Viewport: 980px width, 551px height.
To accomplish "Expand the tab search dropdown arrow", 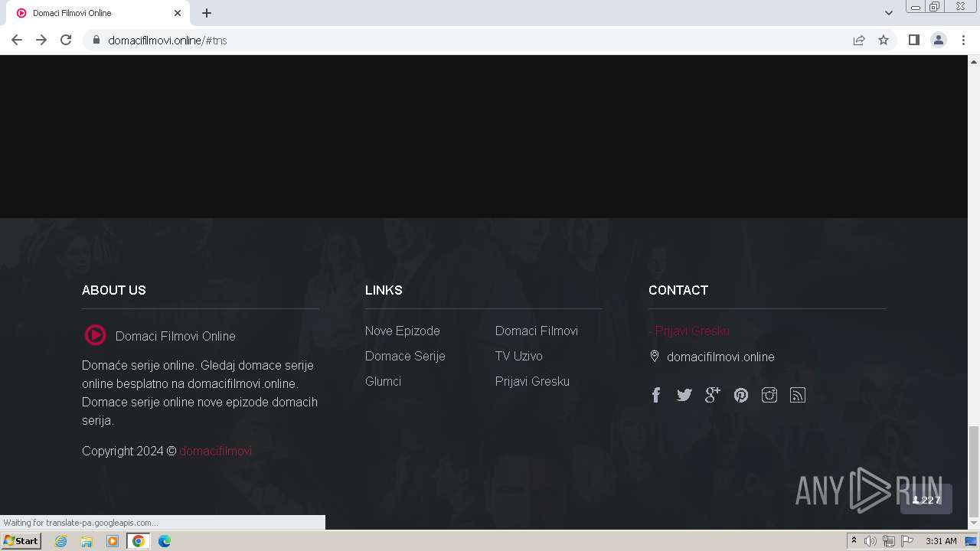I will tap(888, 13).
